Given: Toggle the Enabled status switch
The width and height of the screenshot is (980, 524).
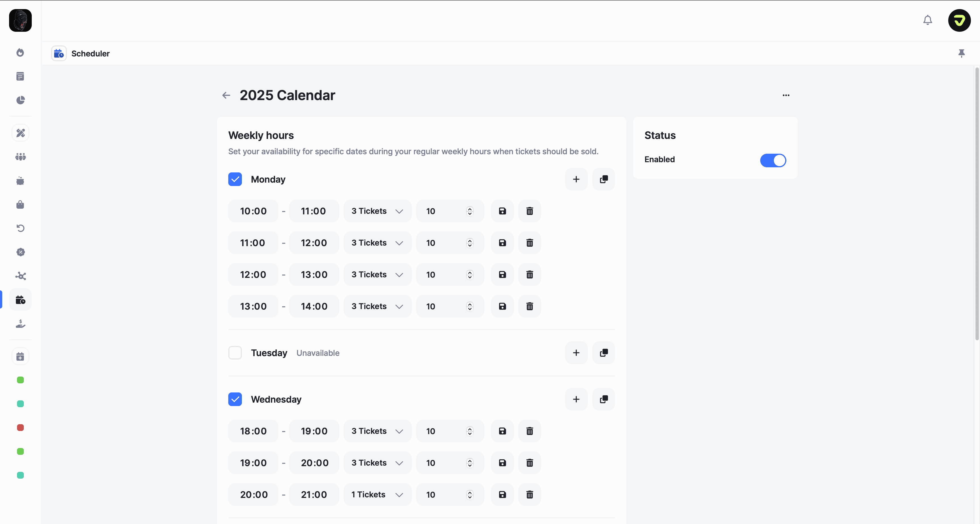Looking at the screenshot, I should point(773,160).
